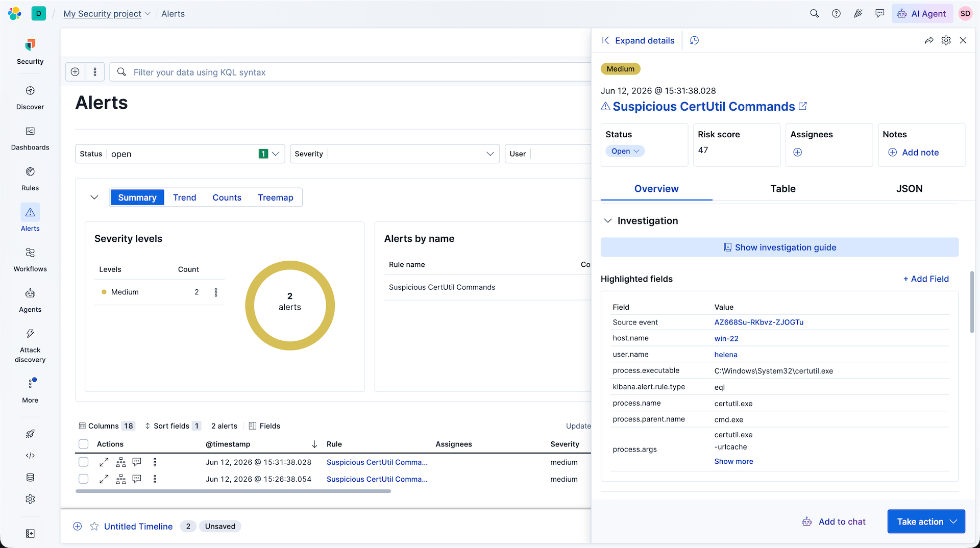Viewport: 980px width, 548px height.
Task: Add an assignee with the plus icon
Action: [797, 152]
